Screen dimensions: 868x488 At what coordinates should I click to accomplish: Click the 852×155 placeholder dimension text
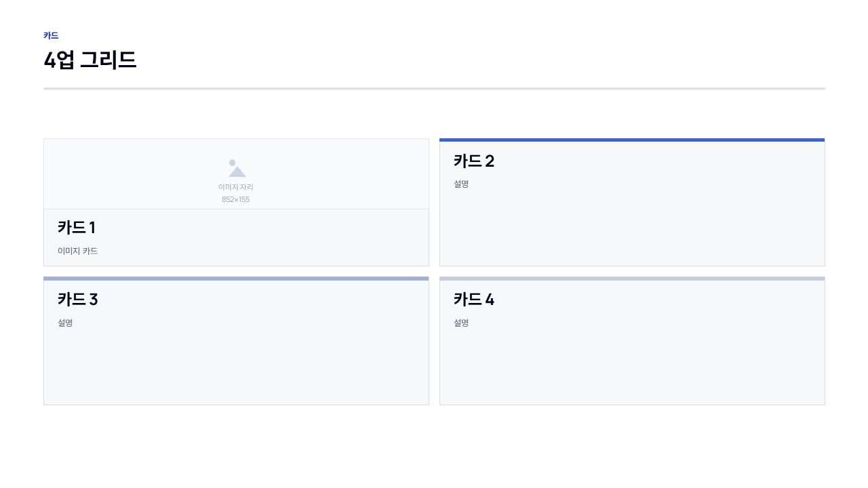(236, 199)
